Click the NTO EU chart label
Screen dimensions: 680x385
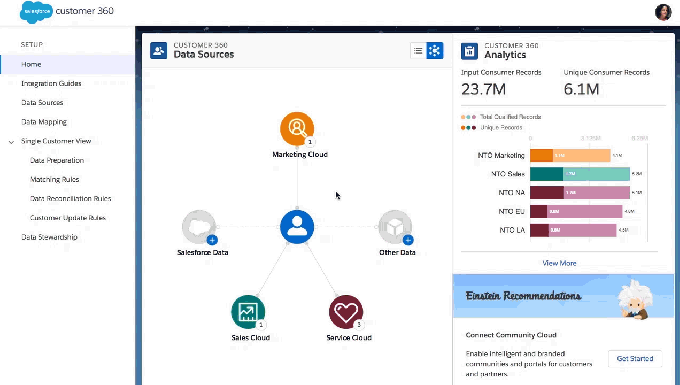pyautogui.click(x=511, y=212)
